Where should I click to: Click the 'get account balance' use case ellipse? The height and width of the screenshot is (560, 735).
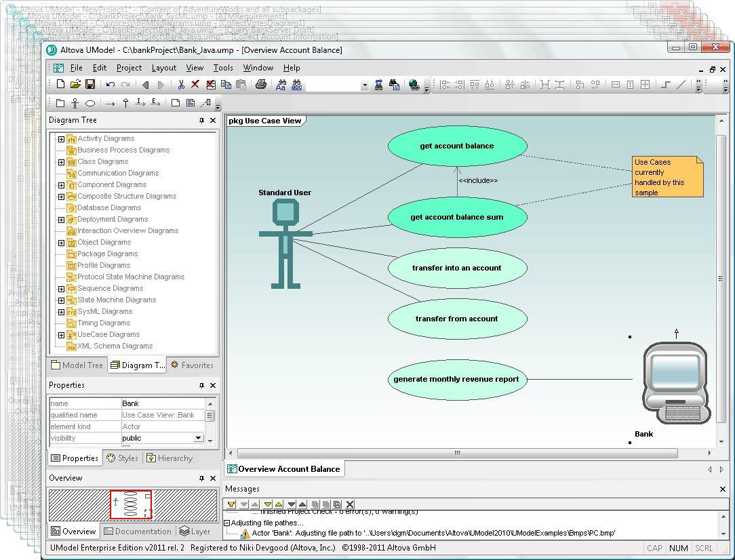[457, 146]
